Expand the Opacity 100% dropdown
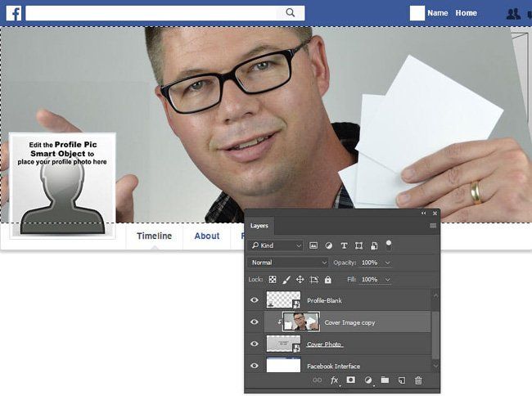This screenshot has height=396, width=532. 388,263
